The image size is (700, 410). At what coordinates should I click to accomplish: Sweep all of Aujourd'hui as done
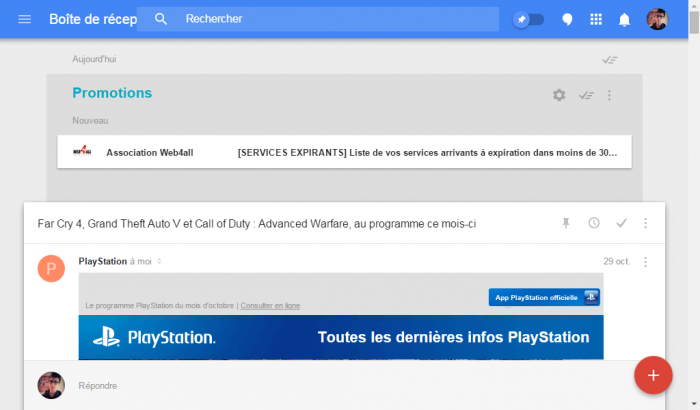609,59
